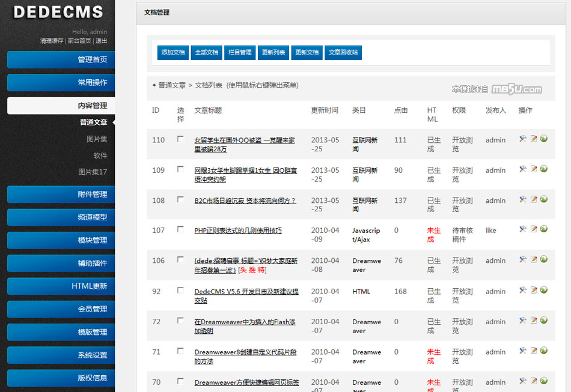
Task: Open 图片集 under content management
Action: [97, 139]
